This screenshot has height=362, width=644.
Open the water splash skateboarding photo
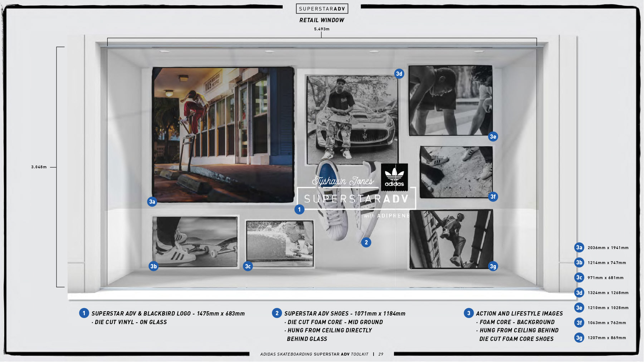(x=279, y=244)
